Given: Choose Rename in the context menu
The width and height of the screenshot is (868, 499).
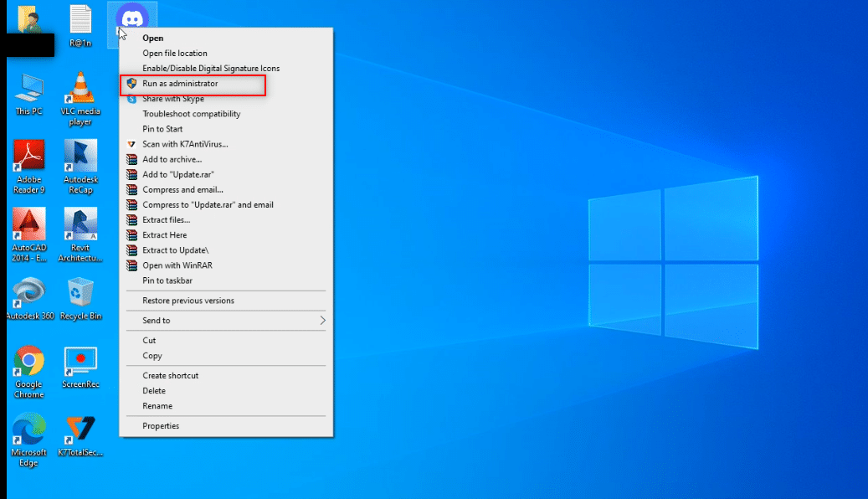Looking at the screenshot, I should 226,406.
